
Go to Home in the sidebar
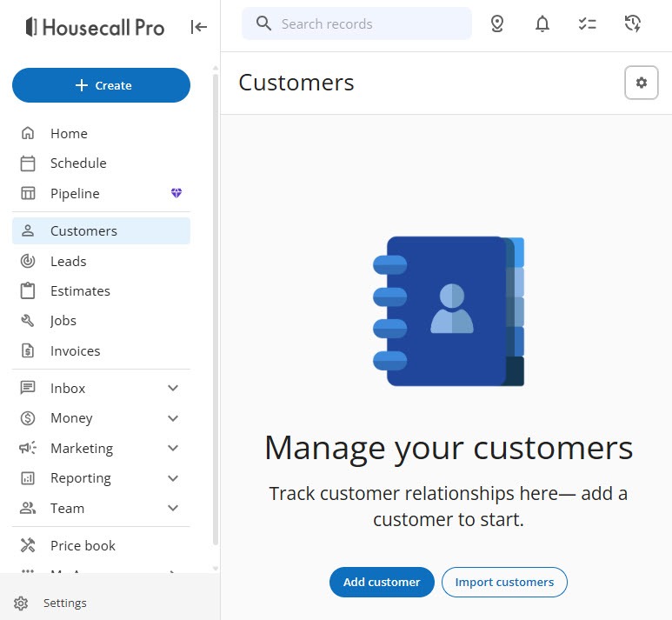coord(101,133)
